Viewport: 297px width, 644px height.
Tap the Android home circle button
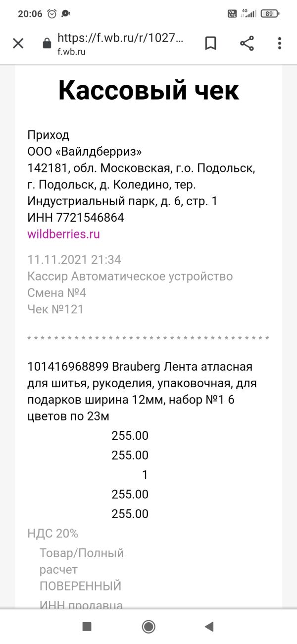coord(148,627)
